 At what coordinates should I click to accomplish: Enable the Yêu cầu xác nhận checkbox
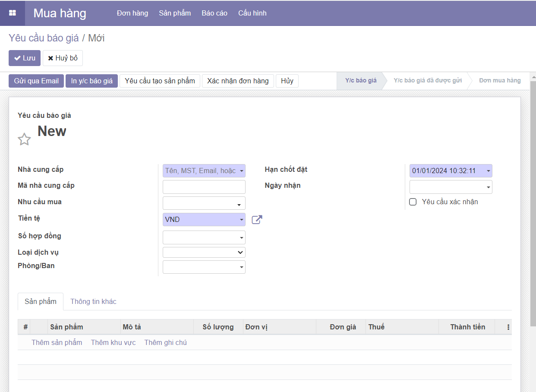pyautogui.click(x=413, y=202)
